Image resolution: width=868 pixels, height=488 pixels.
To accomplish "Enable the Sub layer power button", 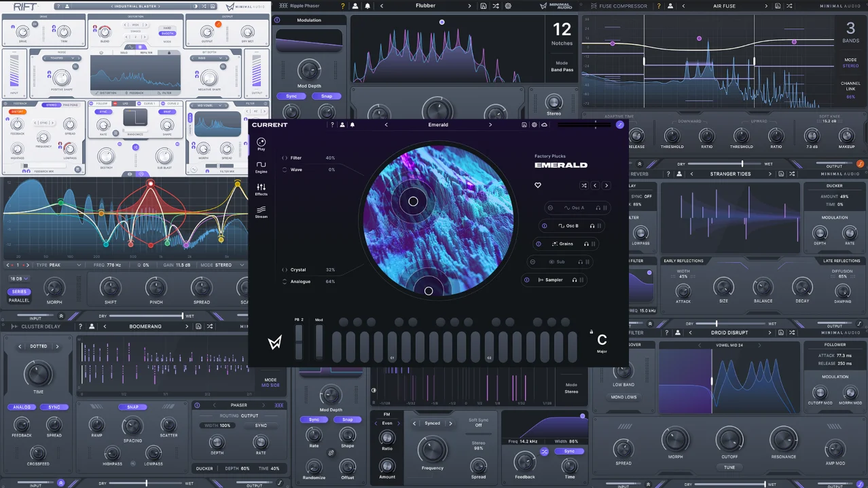I will [x=532, y=261].
